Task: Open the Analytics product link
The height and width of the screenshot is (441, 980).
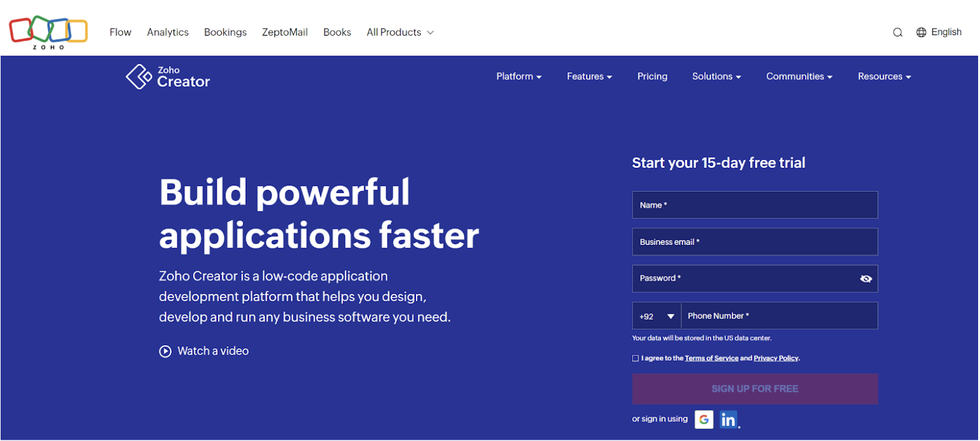Action: 168,33
